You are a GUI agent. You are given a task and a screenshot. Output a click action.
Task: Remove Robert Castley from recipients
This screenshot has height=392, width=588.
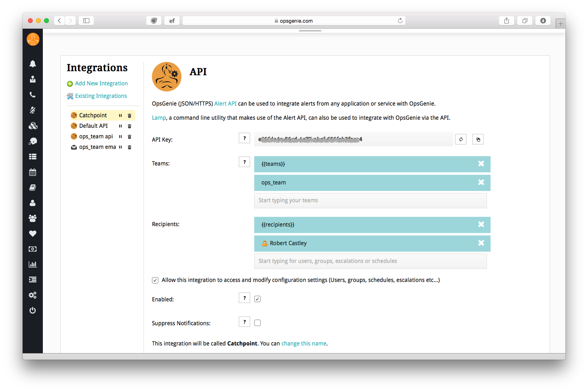[x=481, y=243]
